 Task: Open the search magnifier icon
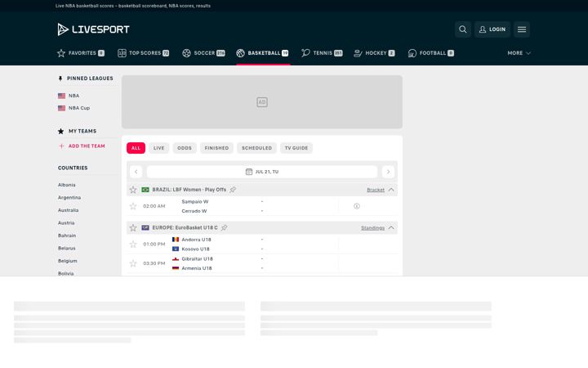coord(463,29)
